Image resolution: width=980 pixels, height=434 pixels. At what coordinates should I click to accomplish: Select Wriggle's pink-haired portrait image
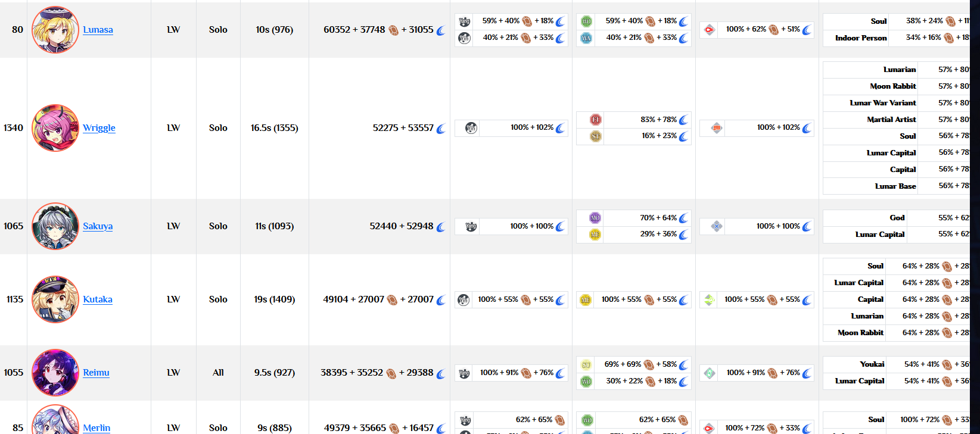tap(55, 128)
